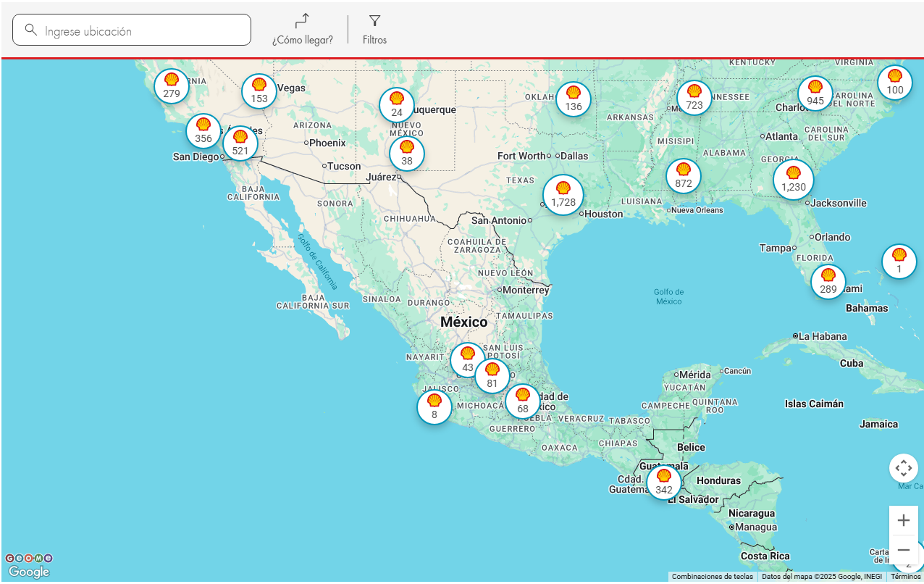
Task: Click the Phoenix city label
Action: click(x=328, y=143)
